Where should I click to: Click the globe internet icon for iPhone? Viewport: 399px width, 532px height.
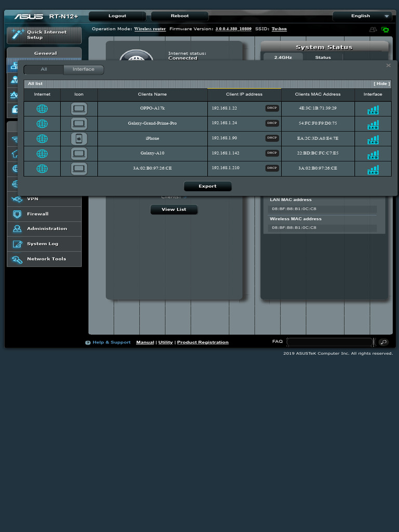tap(42, 139)
